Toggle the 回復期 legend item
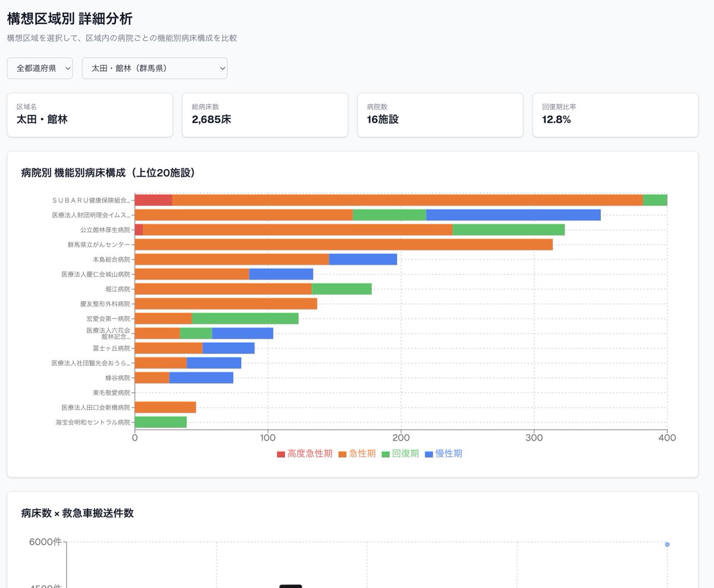This screenshot has height=588, width=714. coord(400,453)
